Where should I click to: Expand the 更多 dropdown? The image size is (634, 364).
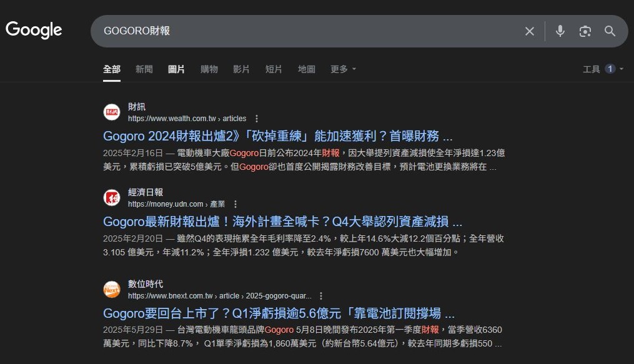point(344,69)
